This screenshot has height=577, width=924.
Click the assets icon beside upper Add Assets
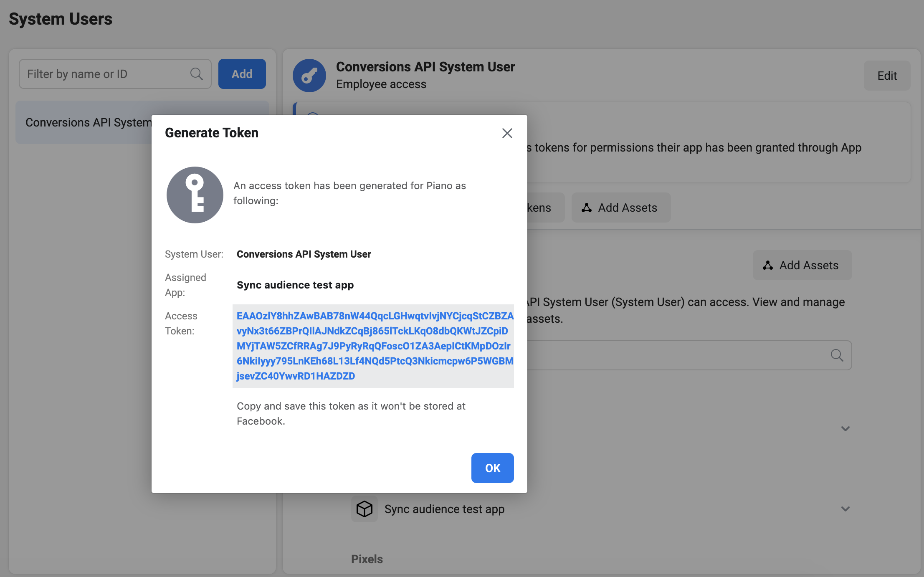(587, 208)
